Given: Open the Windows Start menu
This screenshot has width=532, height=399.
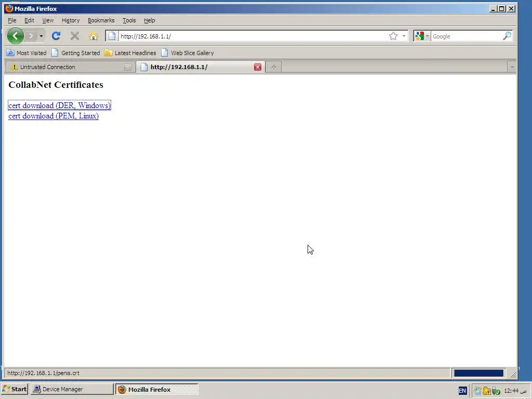Looking at the screenshot, I should 14,389.
